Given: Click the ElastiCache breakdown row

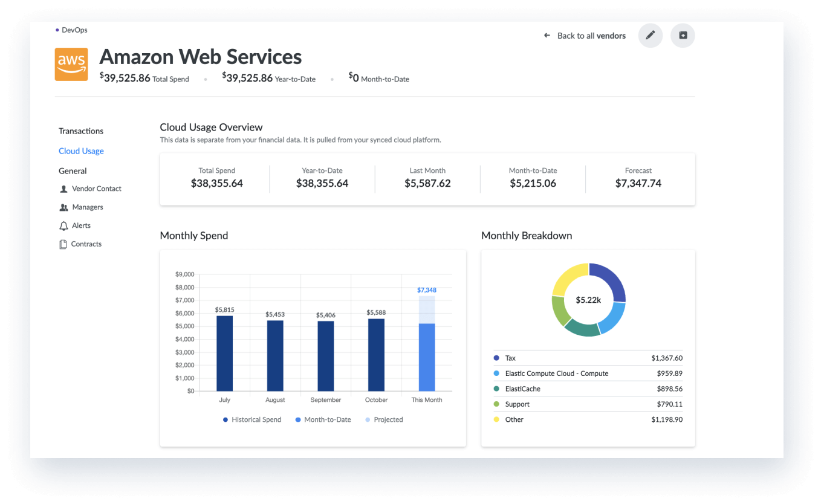Looking at the screenshot, I should (x=588, y=389).
